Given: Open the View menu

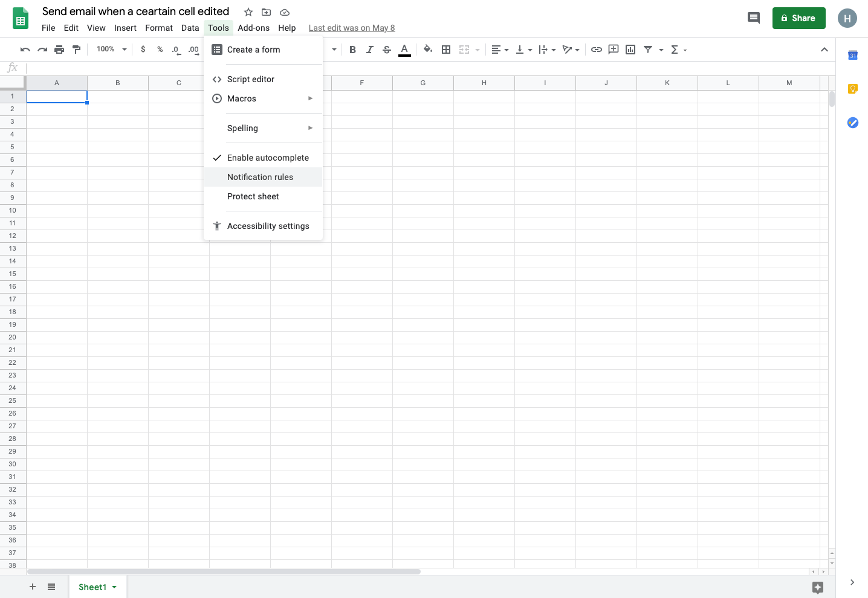Looking at the screenshot, I should tap(96, 28).
